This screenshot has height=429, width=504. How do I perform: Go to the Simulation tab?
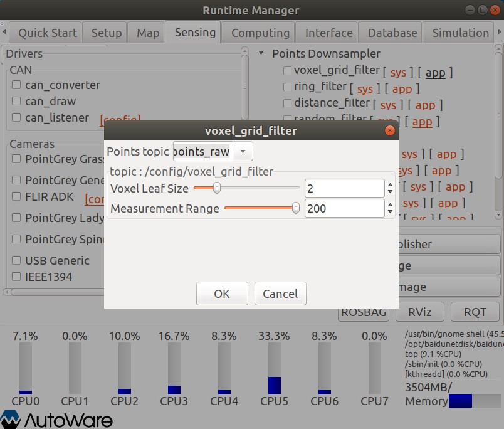coord(459,33)
